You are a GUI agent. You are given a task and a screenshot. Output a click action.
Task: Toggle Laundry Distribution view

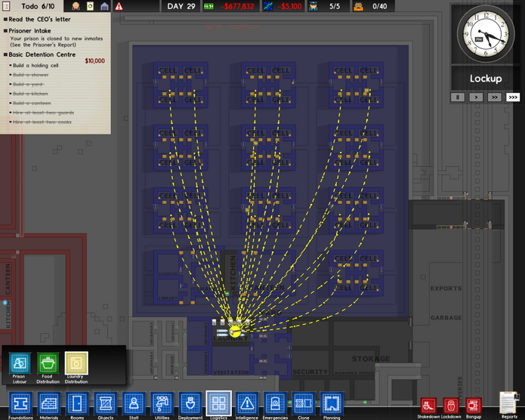[76, 363]
